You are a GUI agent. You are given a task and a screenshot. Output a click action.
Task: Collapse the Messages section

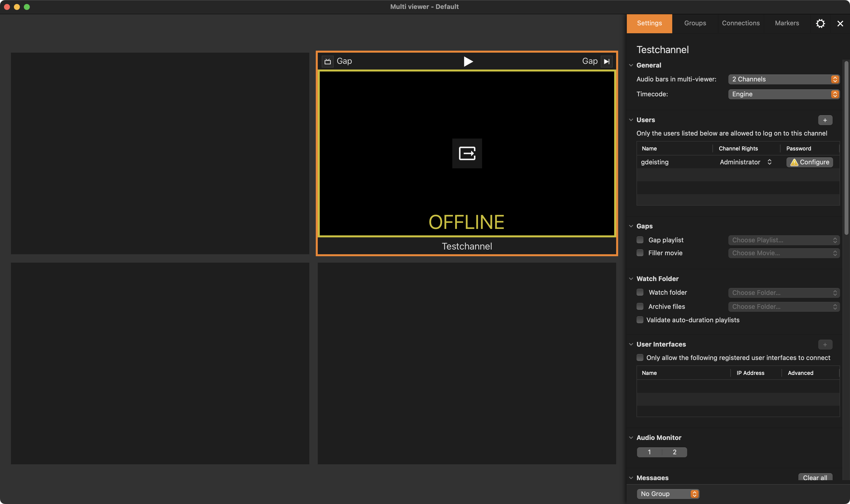pos(631,478)
